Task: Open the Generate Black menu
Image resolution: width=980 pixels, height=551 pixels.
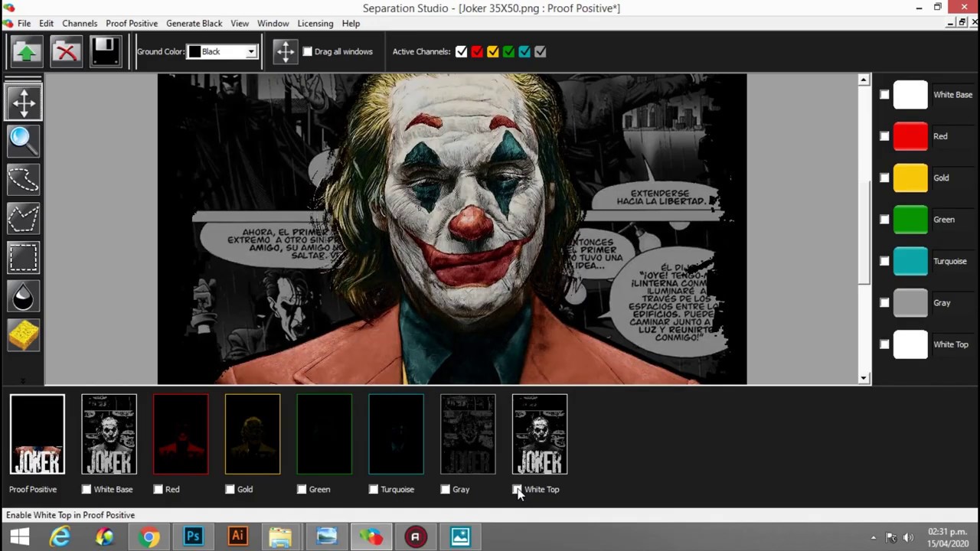Action: [x=194, y=24]
